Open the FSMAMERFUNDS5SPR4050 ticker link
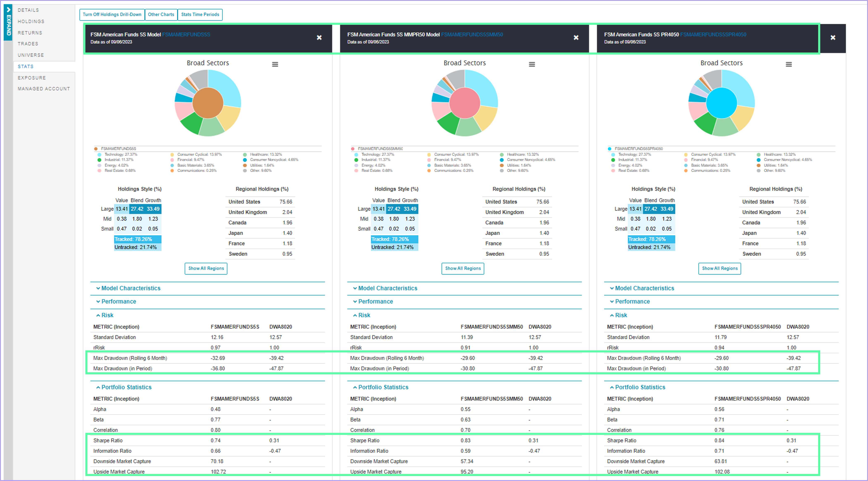Image resolution: width=868 pixels, height=481 pixels. 713,34
